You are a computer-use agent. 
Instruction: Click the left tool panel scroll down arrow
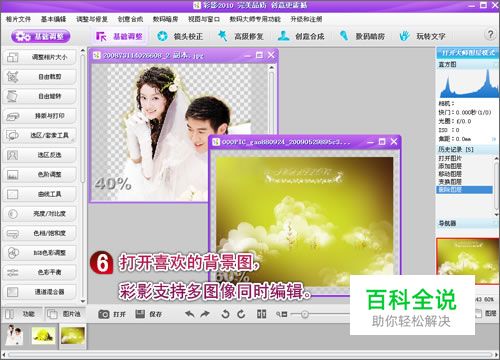click(x=83, y=301)
